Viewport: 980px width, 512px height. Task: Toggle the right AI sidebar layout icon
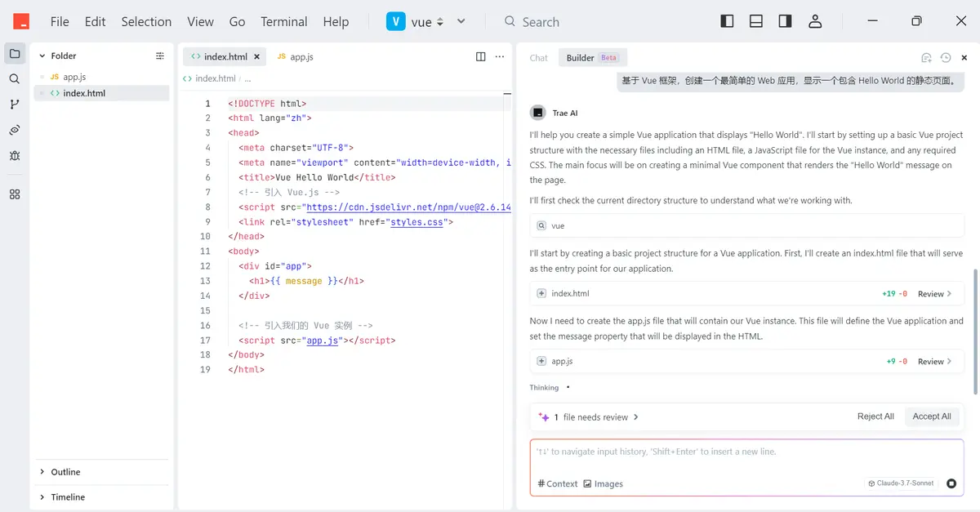(785, 21)
